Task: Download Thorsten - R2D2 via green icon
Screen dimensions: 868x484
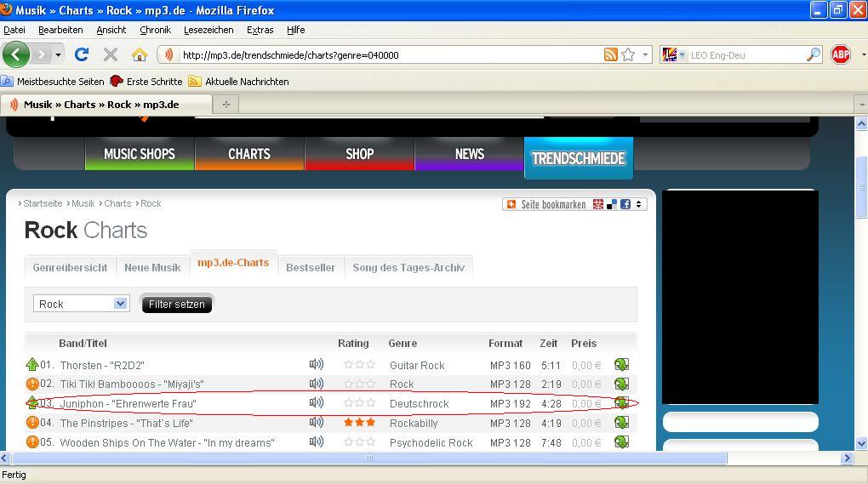Action: click(621, 365)
